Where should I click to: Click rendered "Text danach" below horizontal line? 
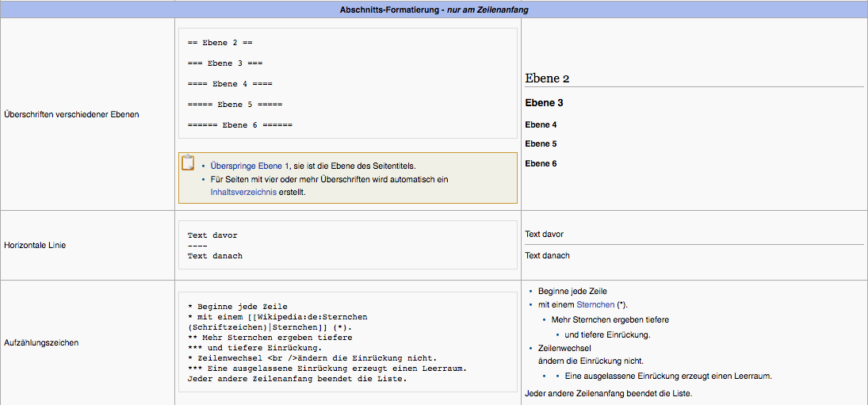pyautogui.click(x=547, y=255)
